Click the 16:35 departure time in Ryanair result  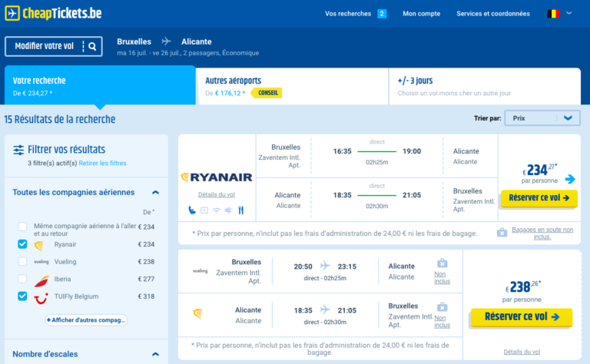(x=342, y=151)
